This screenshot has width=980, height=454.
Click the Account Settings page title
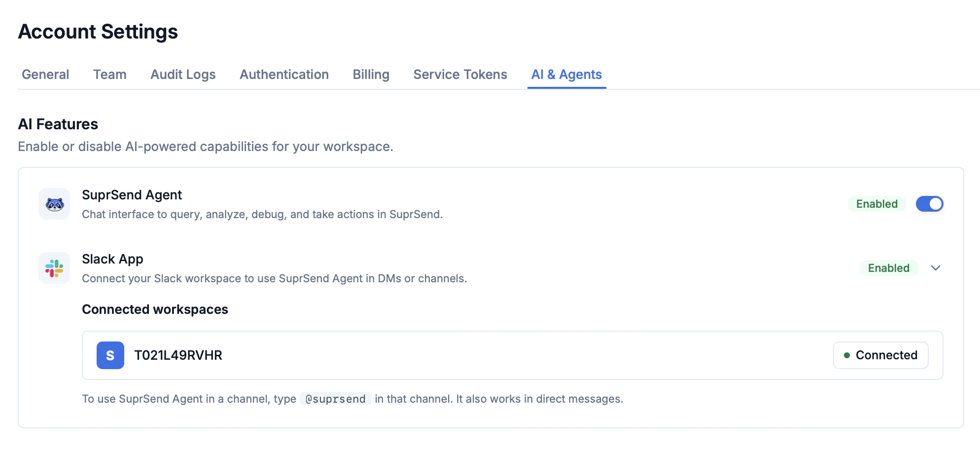pyautogui.click(x=98, y=32)
